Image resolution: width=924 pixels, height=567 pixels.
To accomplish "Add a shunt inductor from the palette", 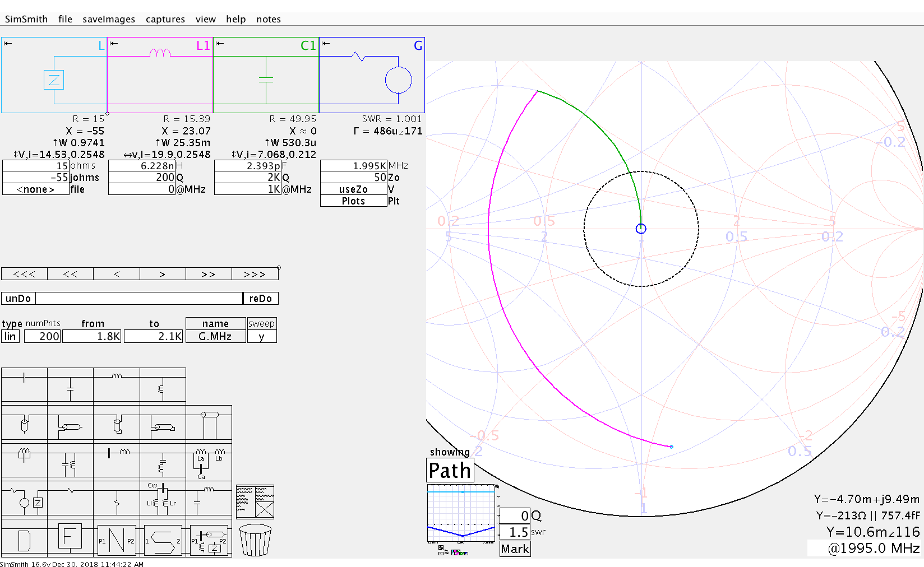I will coord(163,384).
